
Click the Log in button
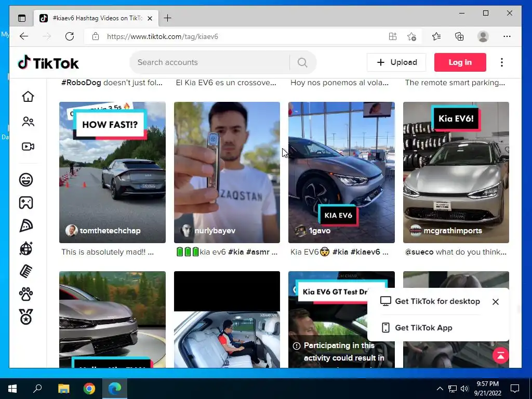[460, 62]
